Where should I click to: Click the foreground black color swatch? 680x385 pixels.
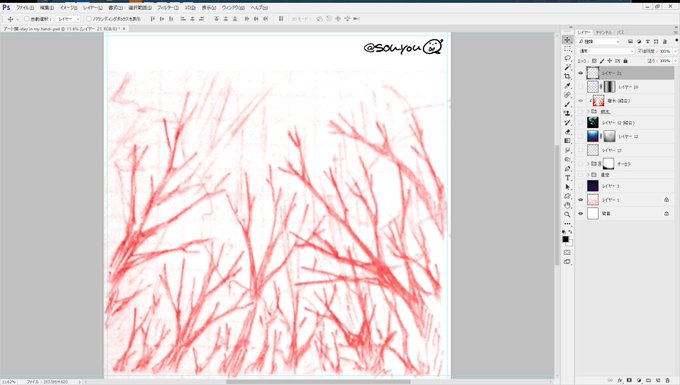pos(566,239)
